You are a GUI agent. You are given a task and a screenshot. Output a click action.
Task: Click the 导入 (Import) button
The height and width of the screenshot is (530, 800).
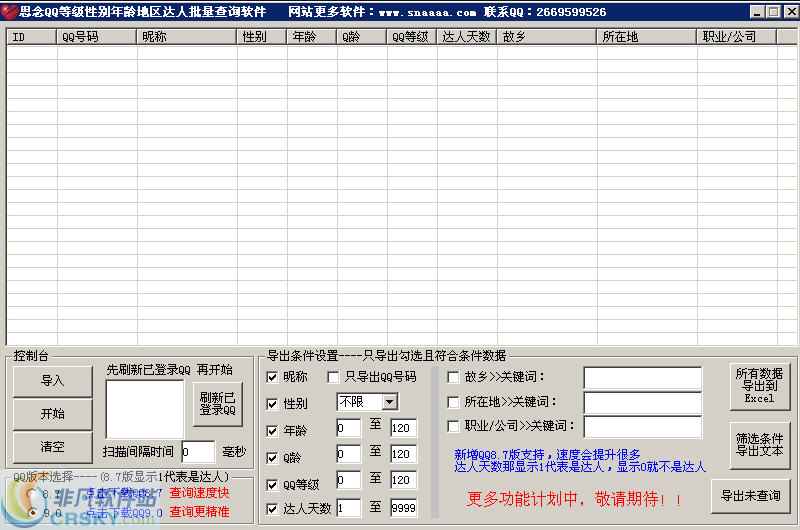(x=52, y=381)
